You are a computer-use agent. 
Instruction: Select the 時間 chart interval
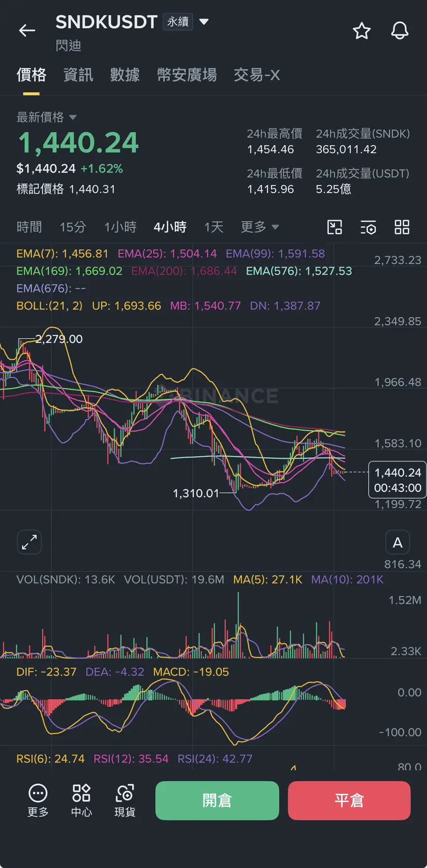(29, 227)
